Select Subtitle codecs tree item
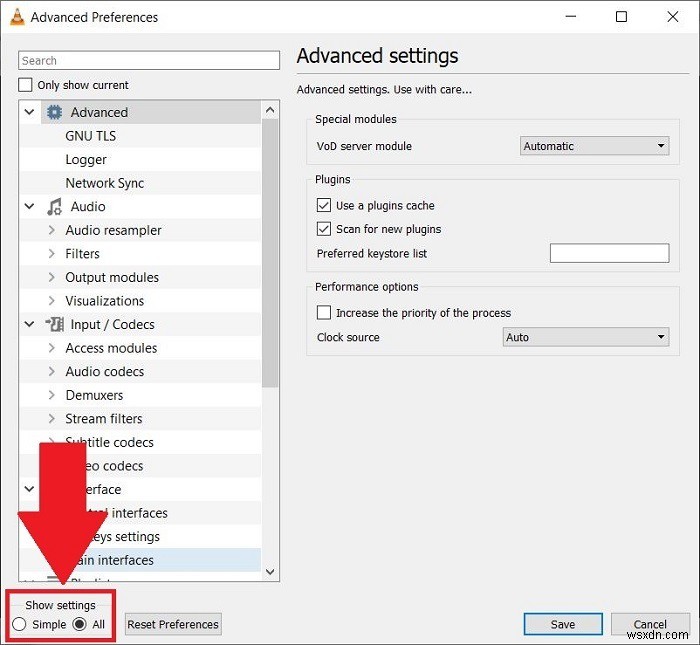The width and height of the screenshot is (700, 645). [109, 442]
